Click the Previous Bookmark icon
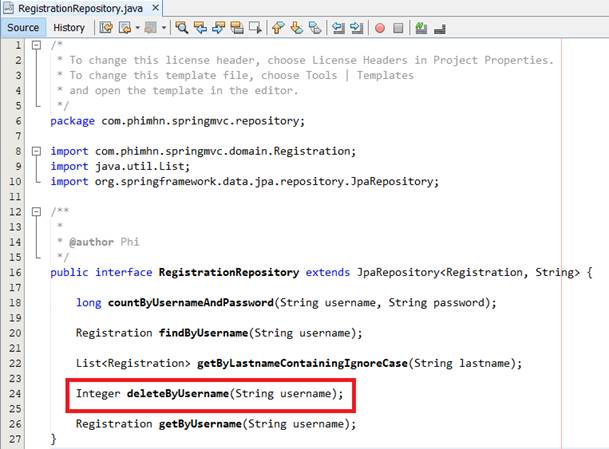Screen dimensions: 609x449 click(278, 28)
